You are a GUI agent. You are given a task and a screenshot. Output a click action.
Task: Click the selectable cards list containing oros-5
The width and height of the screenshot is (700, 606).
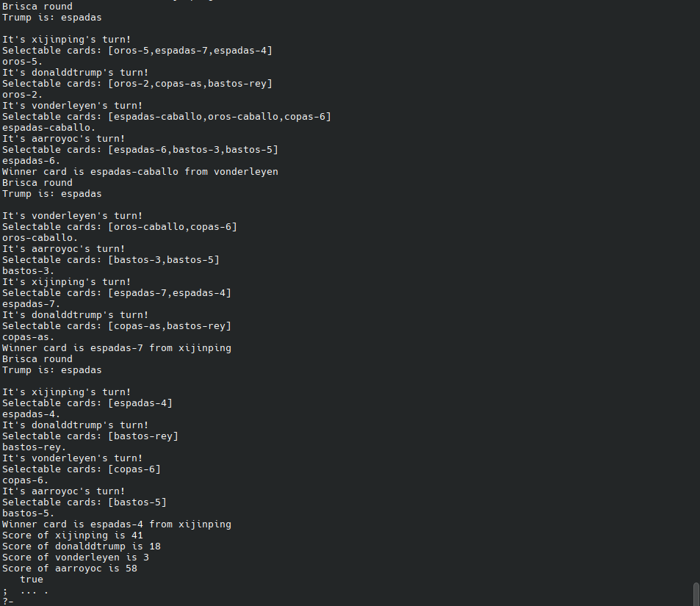point(190,51)
